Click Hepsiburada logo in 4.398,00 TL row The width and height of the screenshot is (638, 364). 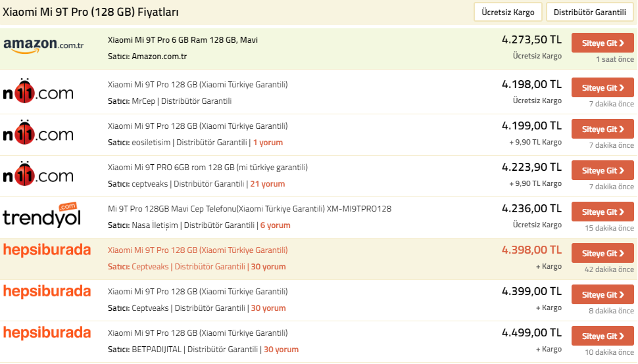(47, 250)
